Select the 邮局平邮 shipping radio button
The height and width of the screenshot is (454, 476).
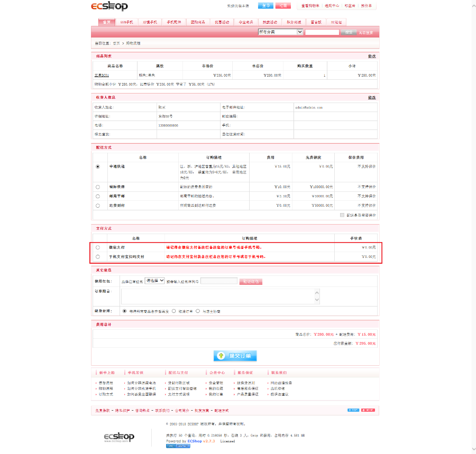click(98, 197)
